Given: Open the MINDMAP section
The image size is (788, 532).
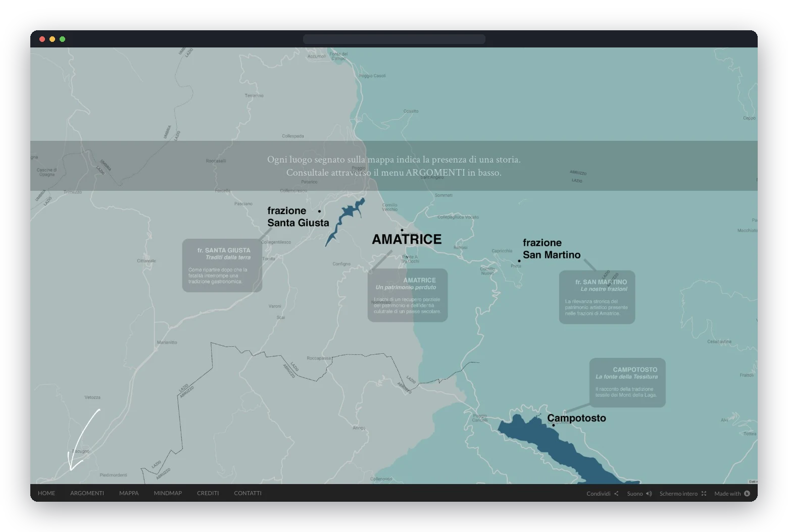Looking at the screenshot, I should coord(168,493).
